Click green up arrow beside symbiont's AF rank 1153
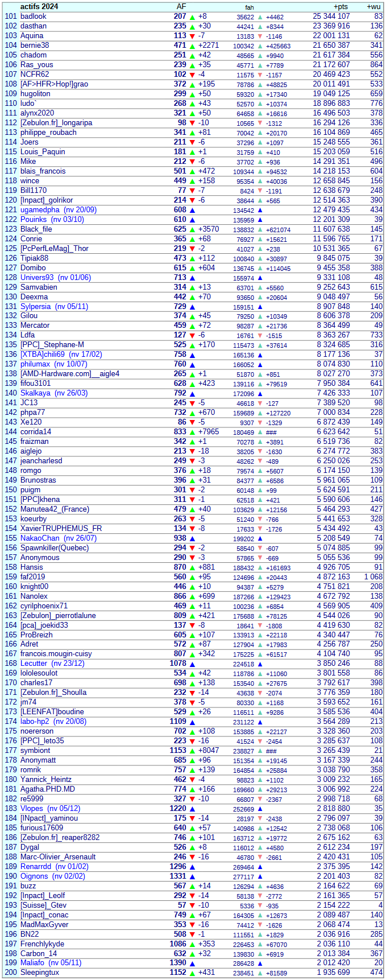The width and height of the screenshot is (386, 980). click(192, 751)
